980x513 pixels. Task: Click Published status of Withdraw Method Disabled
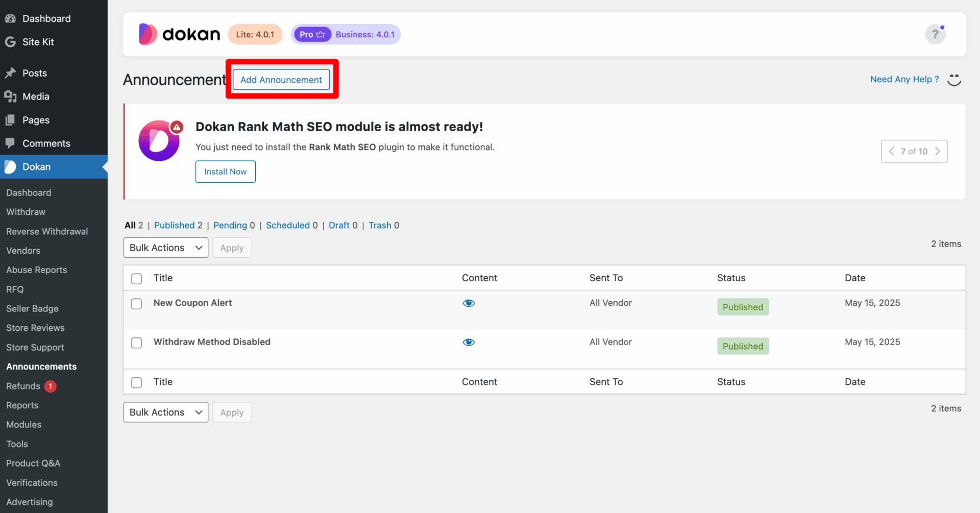pos(743,346)
